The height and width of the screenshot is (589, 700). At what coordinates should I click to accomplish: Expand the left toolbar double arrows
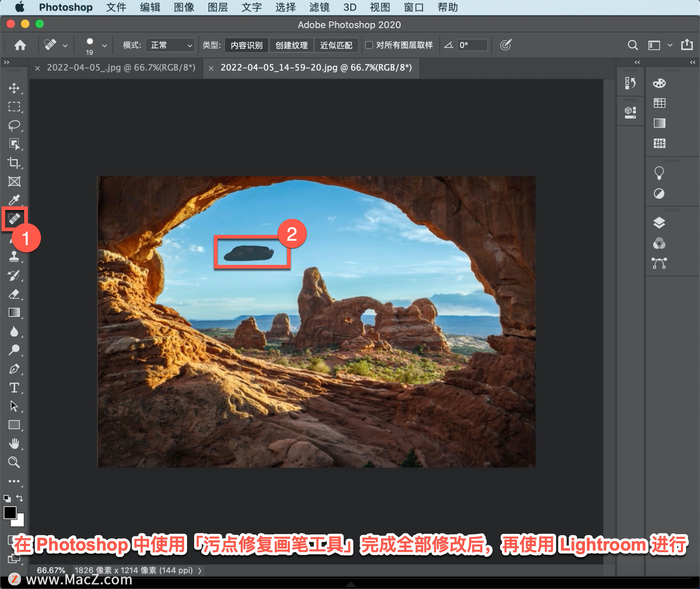click(x=6, y=62)
